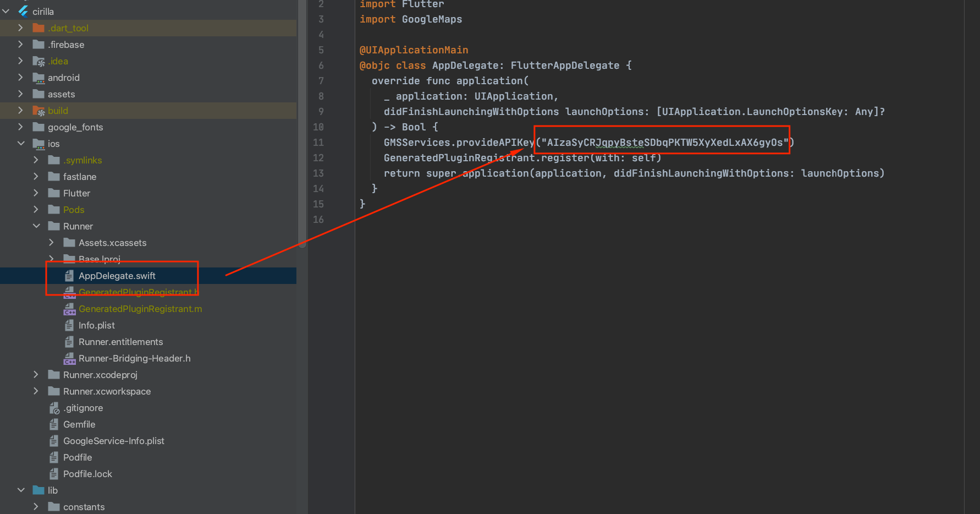Expand the Assets.xcassets folder

(x=52, y=243)
